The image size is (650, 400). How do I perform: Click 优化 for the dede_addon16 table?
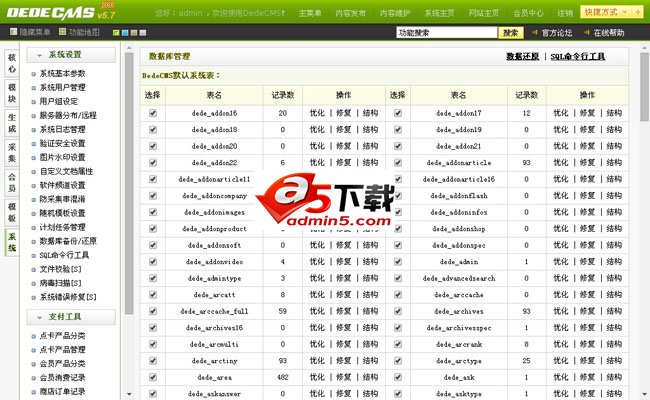point(317,113)
